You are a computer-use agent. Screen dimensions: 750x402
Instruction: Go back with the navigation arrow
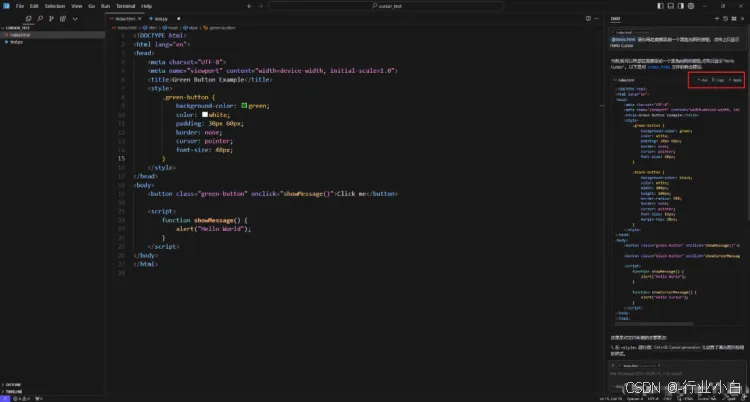pyautogui.click(x=249, y=6)
